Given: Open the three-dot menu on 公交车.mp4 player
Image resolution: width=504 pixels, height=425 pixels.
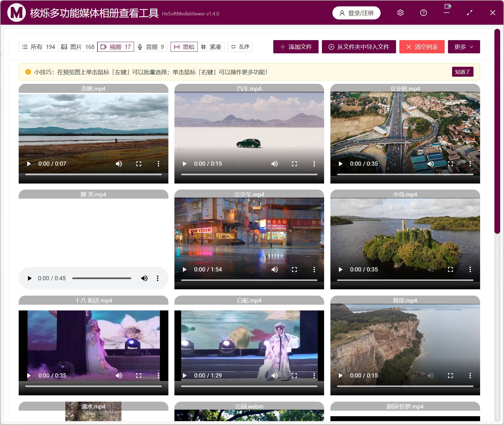Looking at the screenshot, I should 314,270.
